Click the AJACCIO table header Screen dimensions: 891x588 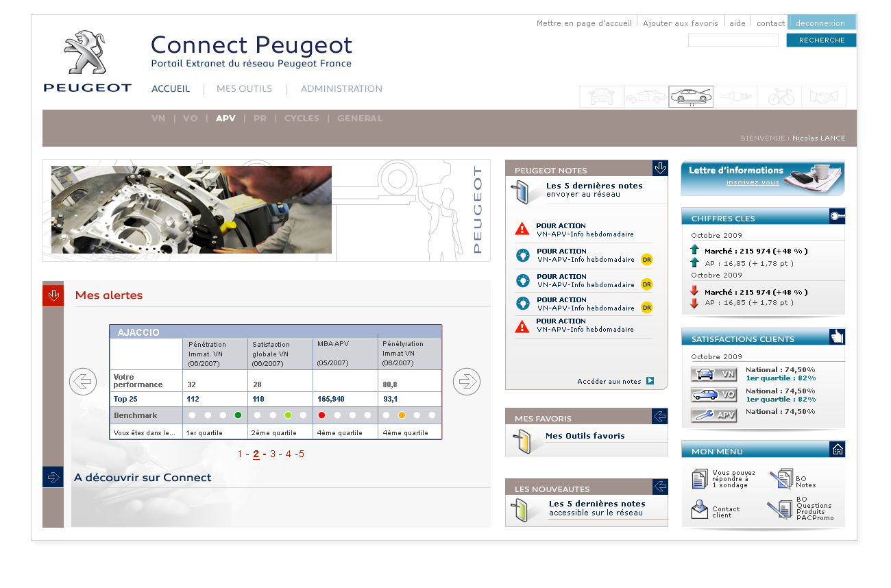click(276, 332)
